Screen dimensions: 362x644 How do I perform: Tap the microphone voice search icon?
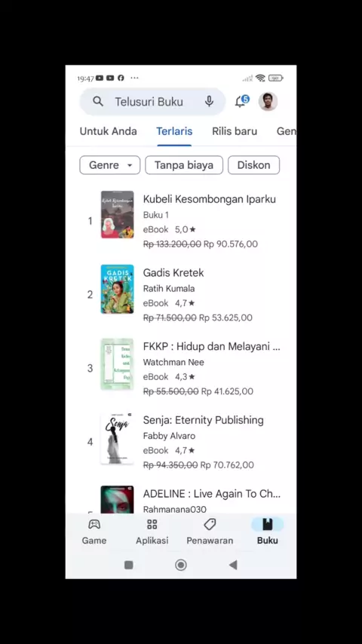point(209,102)
